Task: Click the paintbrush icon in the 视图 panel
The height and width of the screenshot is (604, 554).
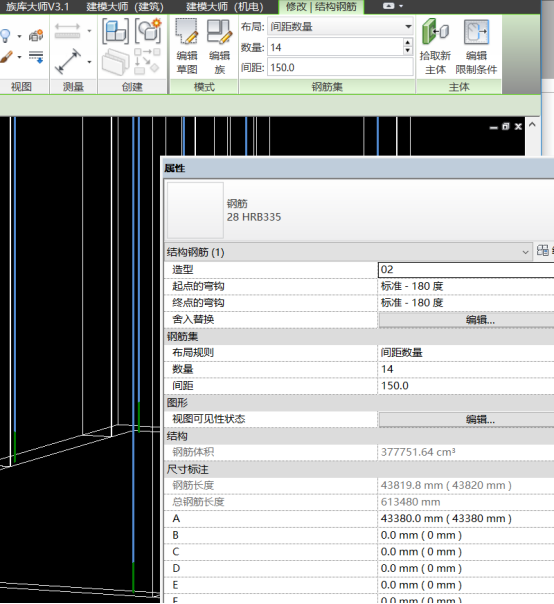Action: tap(6, 57)
